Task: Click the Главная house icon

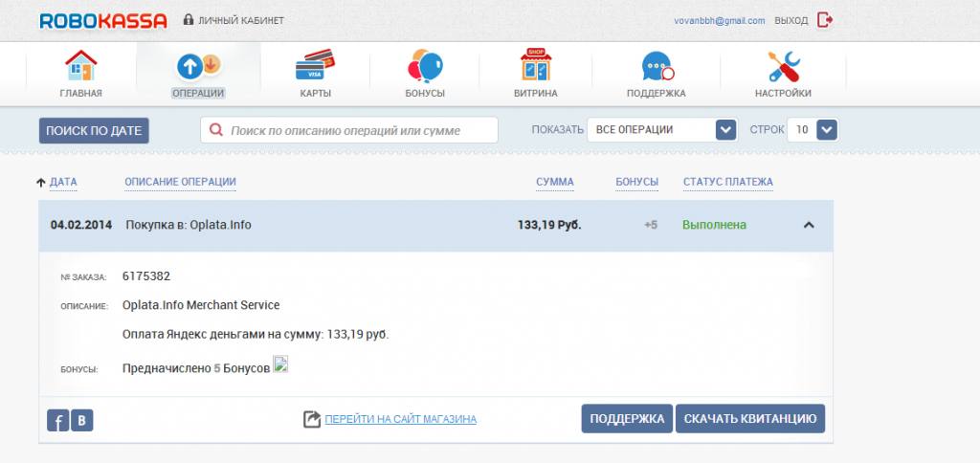Action: [80, 66]
